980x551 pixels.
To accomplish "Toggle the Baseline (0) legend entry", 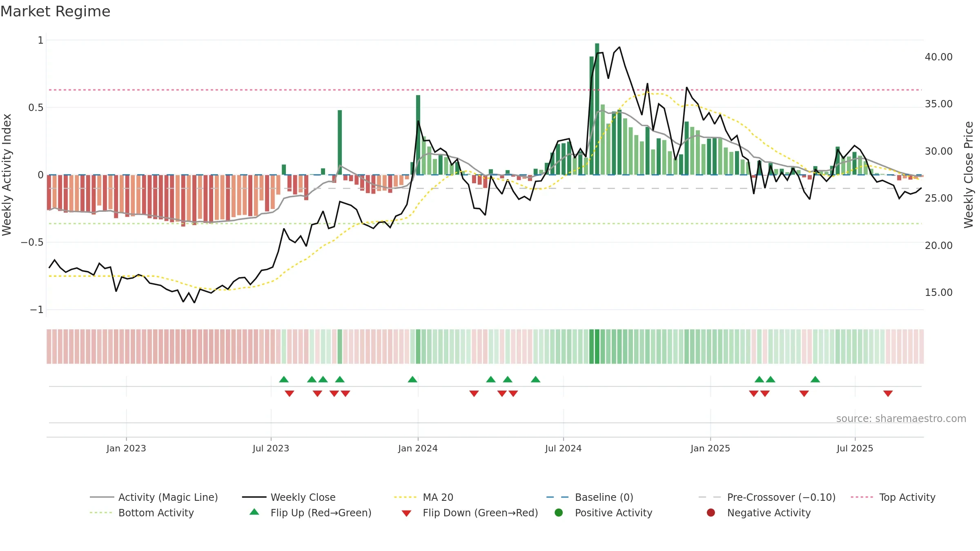I will (590, 497).
